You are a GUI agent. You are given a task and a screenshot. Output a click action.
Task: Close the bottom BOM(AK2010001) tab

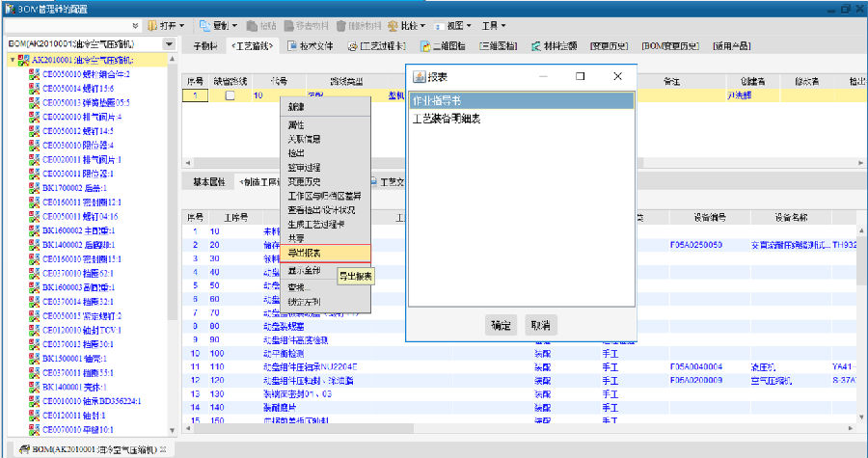click(x=164, y=450)
